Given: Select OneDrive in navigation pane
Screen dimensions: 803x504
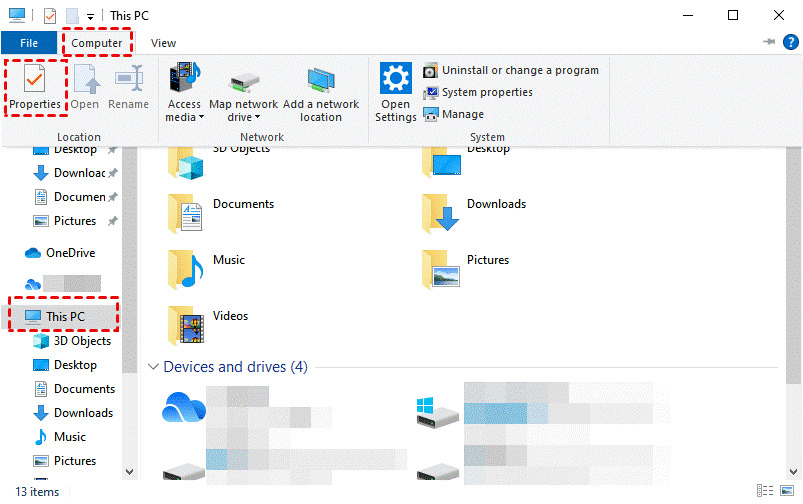Looking at the screenshot, I should click(x=70, y=253).
